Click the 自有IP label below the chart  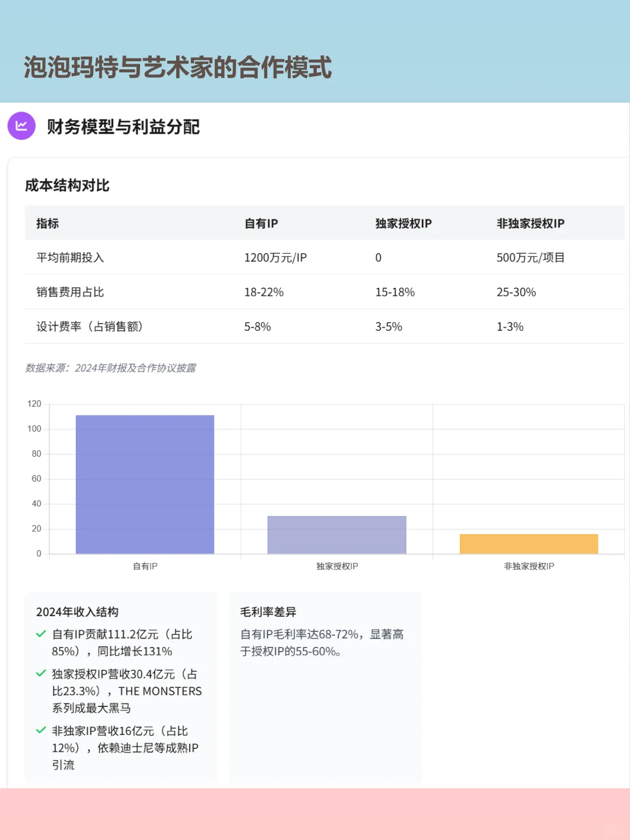[x=145, y=566]
